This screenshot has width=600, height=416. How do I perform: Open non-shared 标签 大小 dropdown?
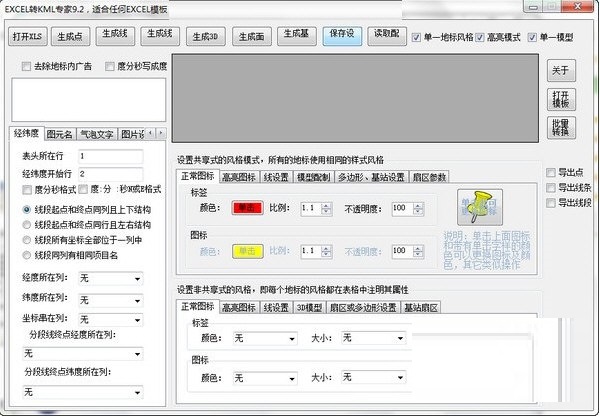[x=373, y=338]
